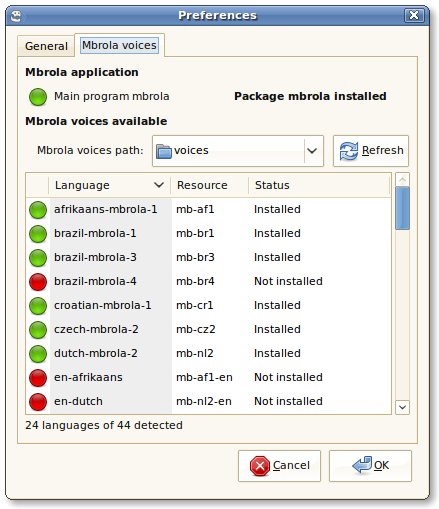
Task: Click red status icon for brazil-mbrola-4
Action: point(38,282)
